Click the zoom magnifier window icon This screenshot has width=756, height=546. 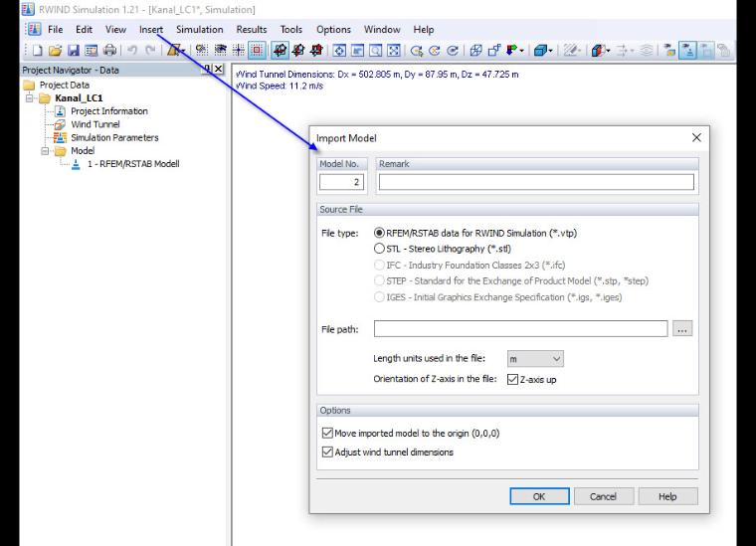pos(376,50)
